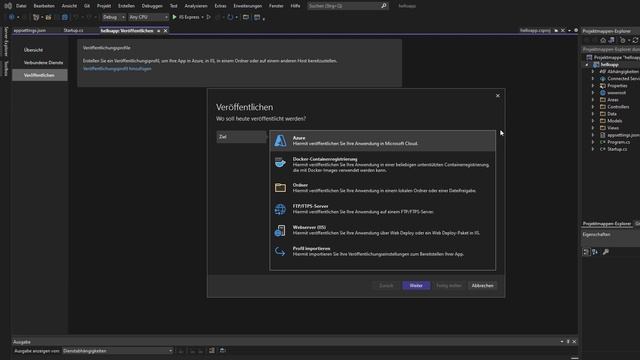Expand the Models folder node

tap(593, 121)
